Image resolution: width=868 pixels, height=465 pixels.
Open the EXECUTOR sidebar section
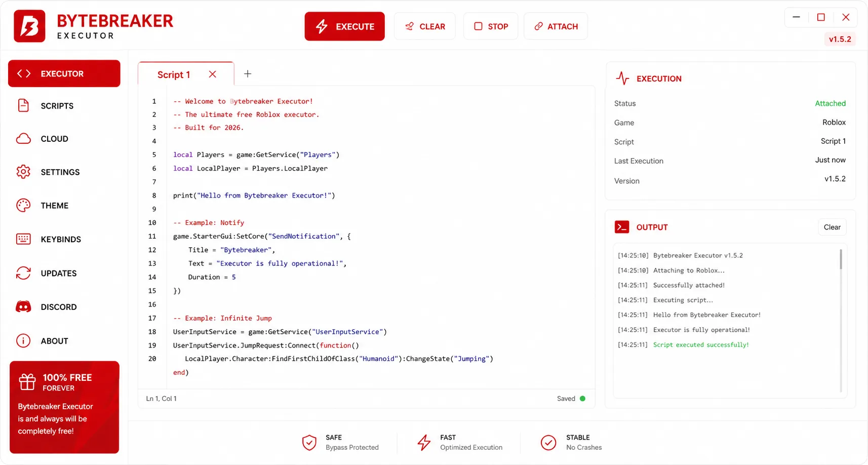click(64, 73)
